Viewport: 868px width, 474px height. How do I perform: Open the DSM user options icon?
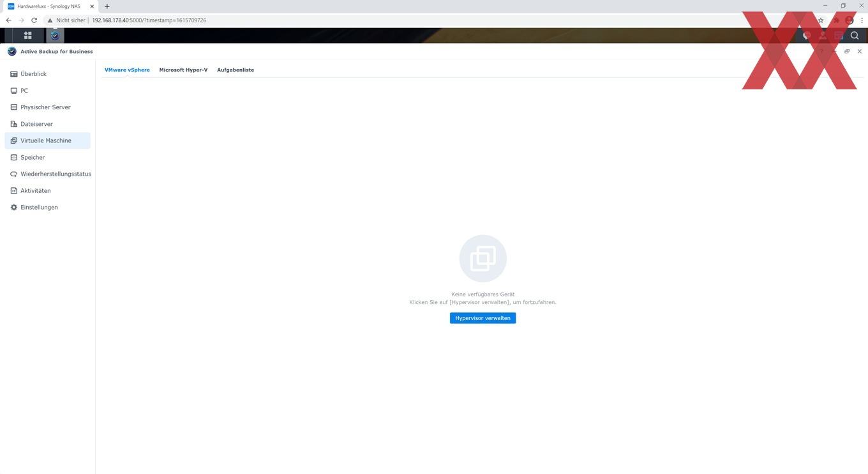coord(823,36)
